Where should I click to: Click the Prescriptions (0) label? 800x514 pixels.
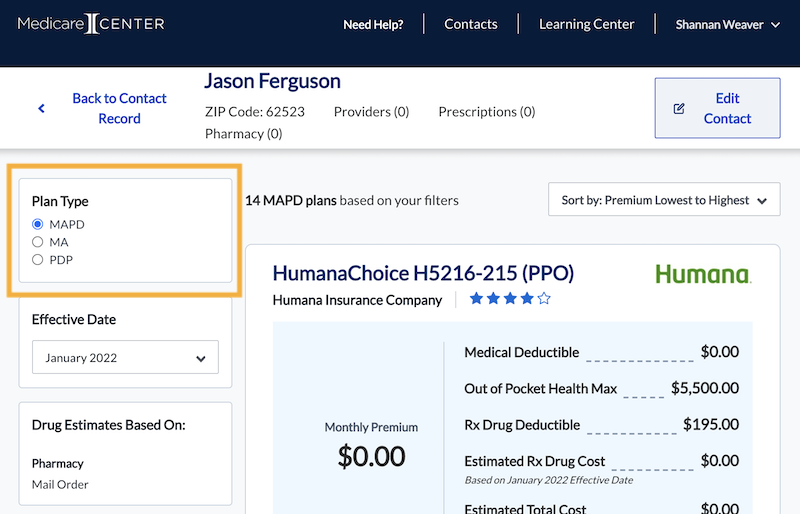(x=487, y=112)
